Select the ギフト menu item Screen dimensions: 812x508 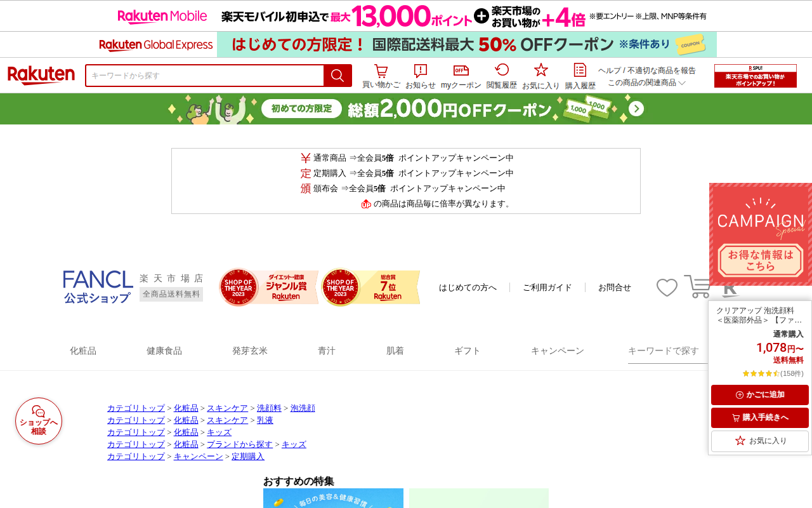tap(468, 351)
